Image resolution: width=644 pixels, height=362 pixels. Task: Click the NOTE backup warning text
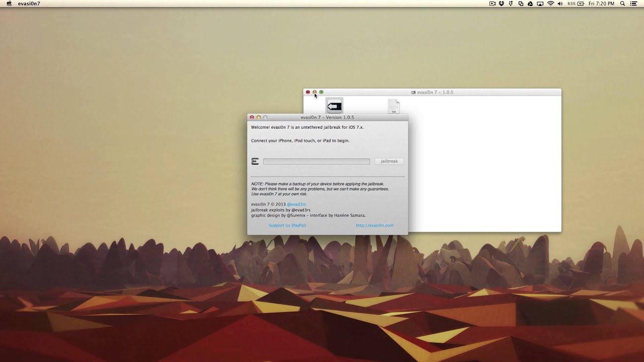click(x=320, y=189)
